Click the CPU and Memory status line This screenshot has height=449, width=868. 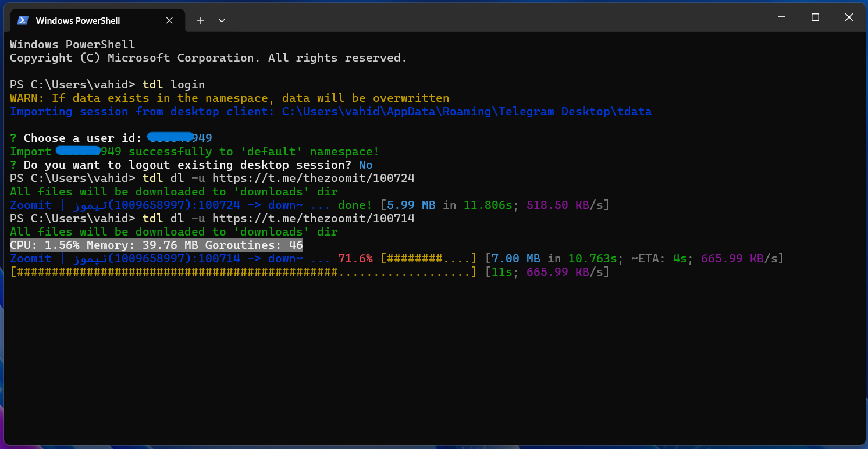pos(156,245)
